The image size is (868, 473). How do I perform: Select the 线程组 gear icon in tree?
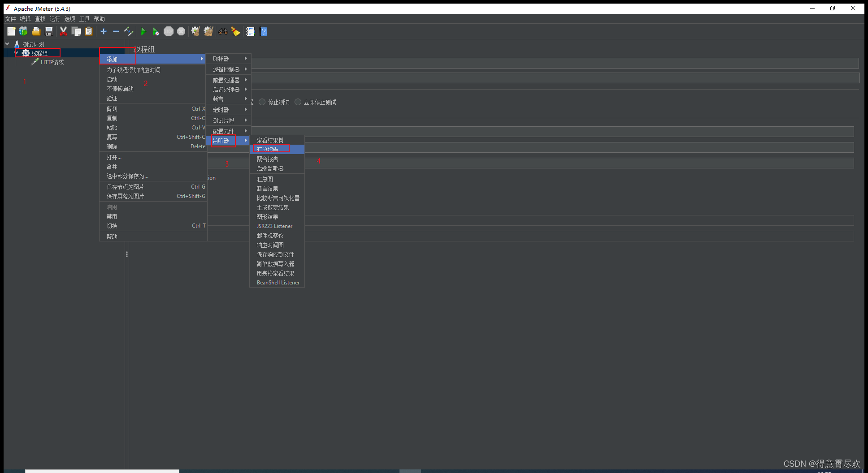coord(26,53)
